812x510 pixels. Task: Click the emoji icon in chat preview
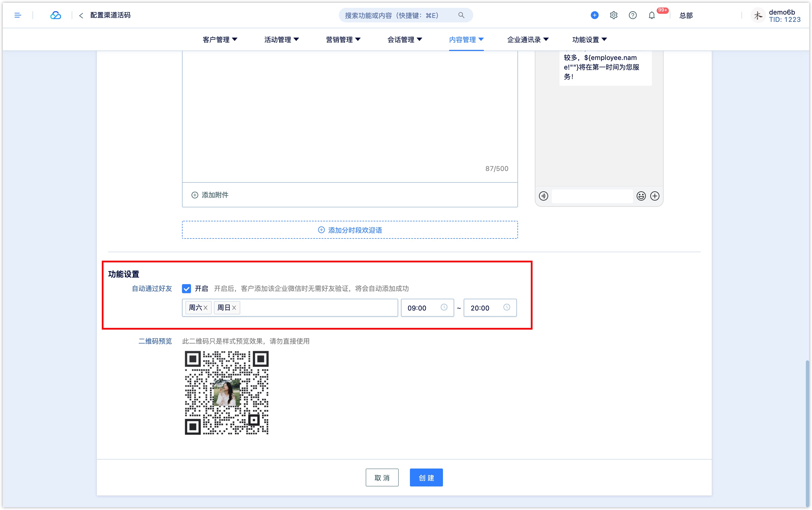(641, 196)
